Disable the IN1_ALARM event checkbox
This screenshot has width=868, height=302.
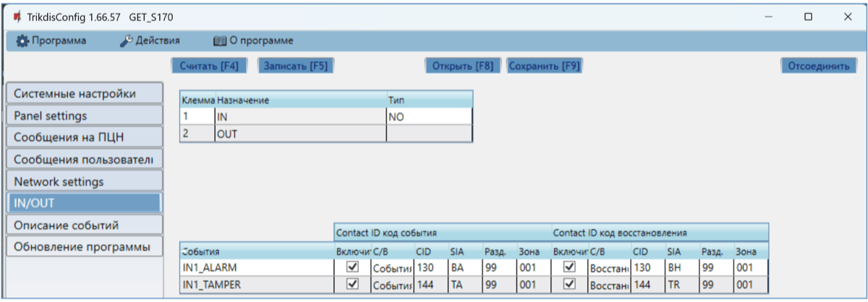(x=353, y=267)
